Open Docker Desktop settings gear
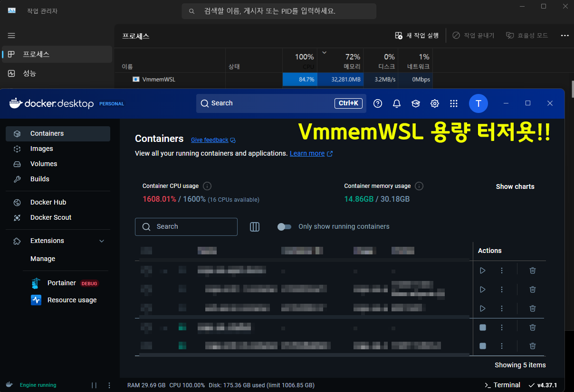Screen dimensions: 574x392 point(435,103)
